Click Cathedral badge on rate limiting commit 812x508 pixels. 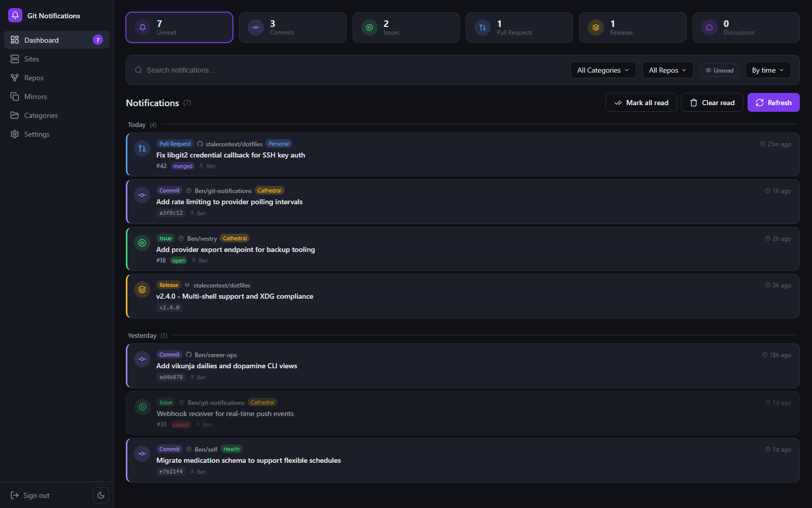pos(269,190)
